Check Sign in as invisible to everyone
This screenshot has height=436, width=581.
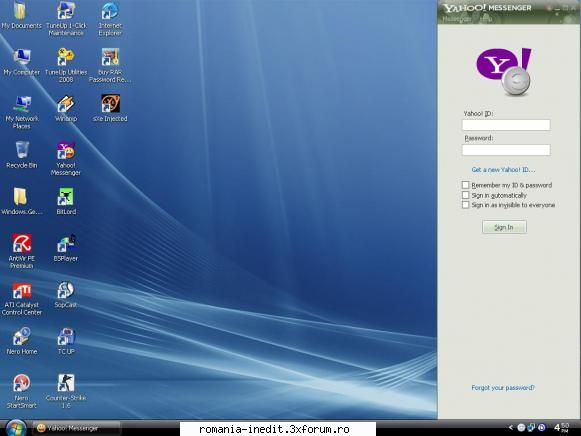tap(466, 205)
